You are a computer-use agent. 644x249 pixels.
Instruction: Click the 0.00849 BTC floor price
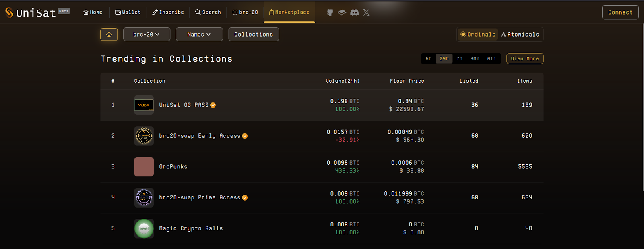click(406, 132)
